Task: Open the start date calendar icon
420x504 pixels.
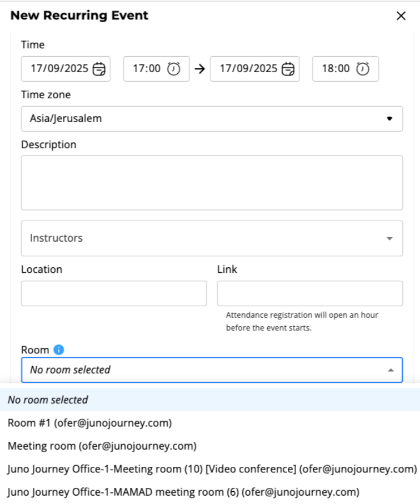Action: [x=99, y=69]
